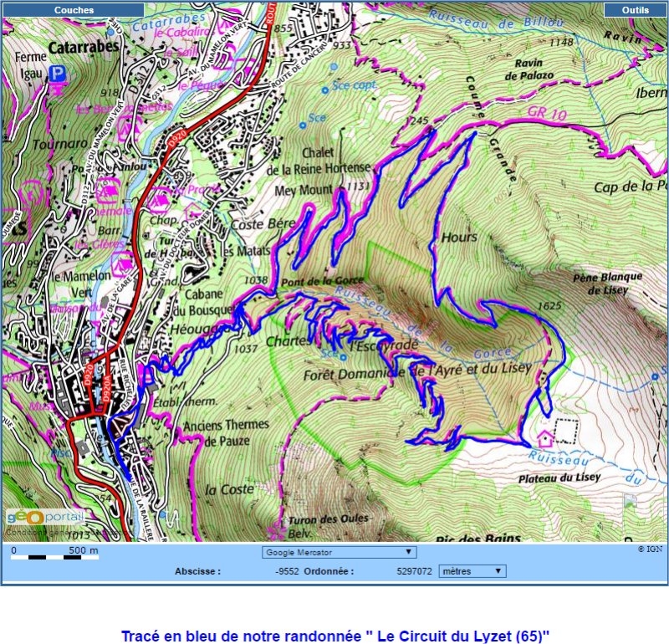Image resolution: width=669 pixels, height=644 pixels.
Task: Click the 'Mey Mount' label
Action: click(x=304, y=190)
